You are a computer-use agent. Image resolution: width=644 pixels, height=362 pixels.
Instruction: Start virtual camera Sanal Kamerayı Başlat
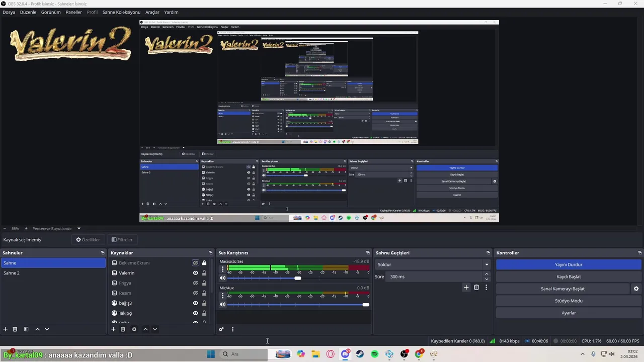(x=562, y=289)
